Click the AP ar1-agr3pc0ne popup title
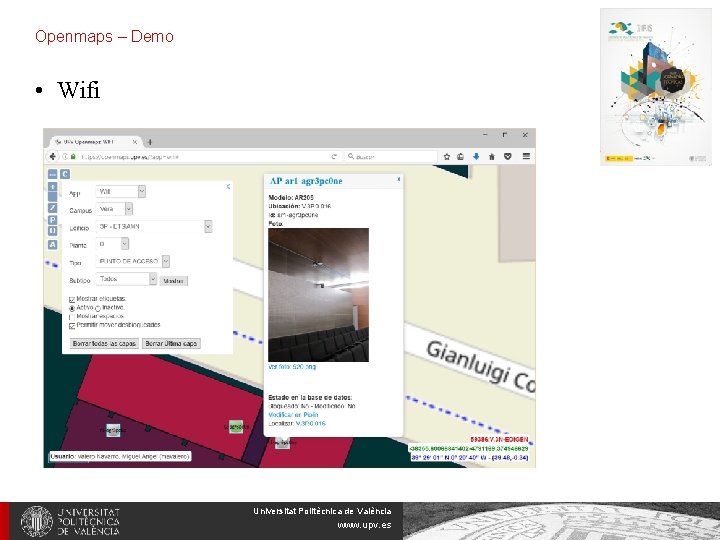This screenshot has height=540, width=720. [x=306, y=181]
